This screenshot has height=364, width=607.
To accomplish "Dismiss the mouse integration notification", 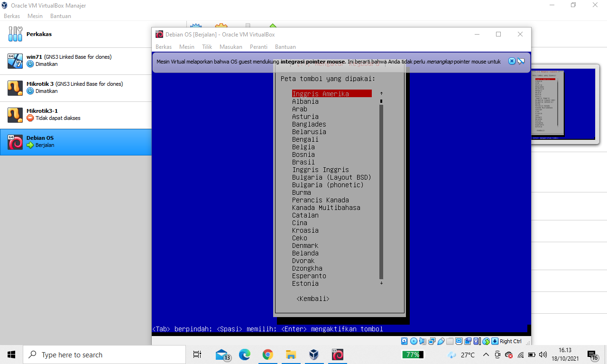I will tap(512, 61).
